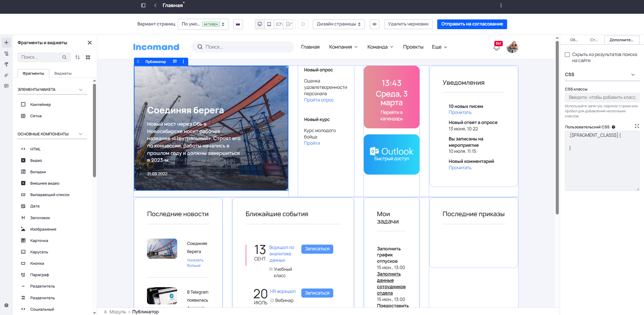
Task: Toggle the eye preview button in toolbar
Action: pos(375,24)
